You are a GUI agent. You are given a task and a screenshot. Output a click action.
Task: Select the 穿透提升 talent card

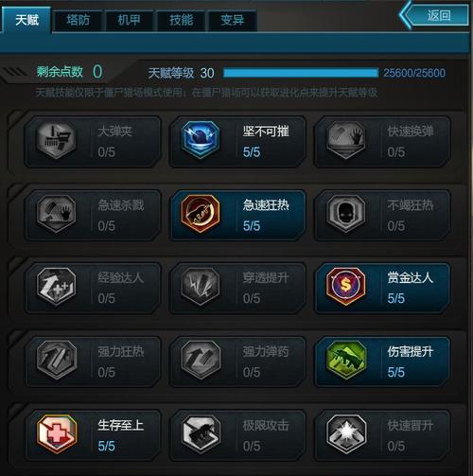click(x=237, y=288)
